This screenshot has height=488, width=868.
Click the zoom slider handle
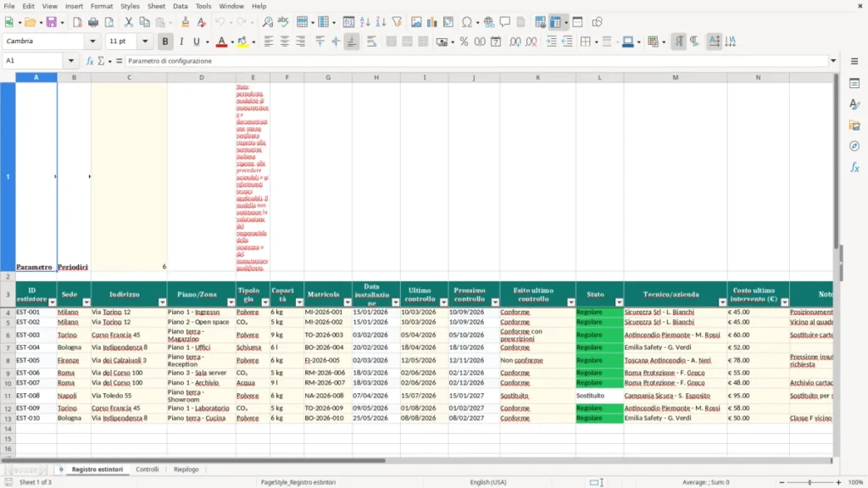pyautogui.click(x=810, y=482)
